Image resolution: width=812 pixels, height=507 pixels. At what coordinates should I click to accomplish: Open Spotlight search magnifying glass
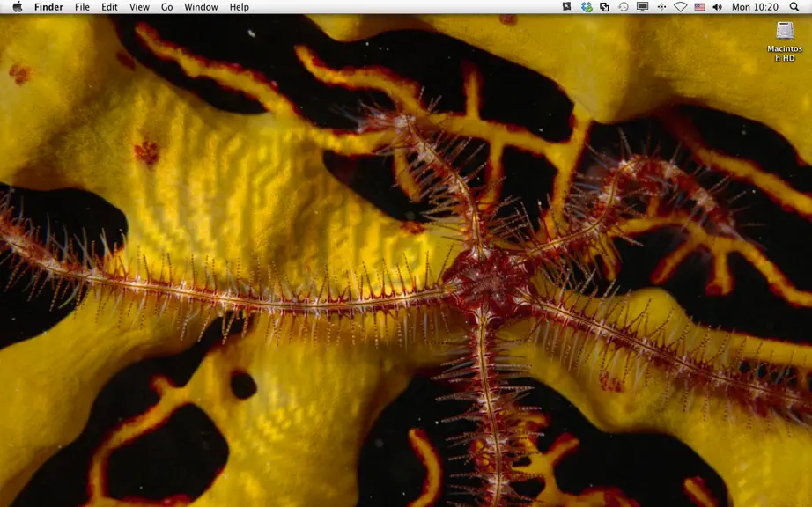click(x=794, y=7)
